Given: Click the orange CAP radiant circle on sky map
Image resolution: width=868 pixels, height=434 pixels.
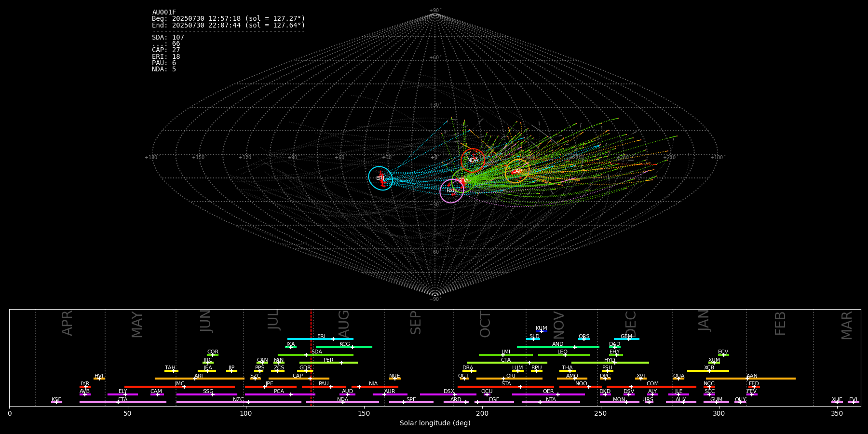Looking at the screenshot, I should (x=517, y=171).
